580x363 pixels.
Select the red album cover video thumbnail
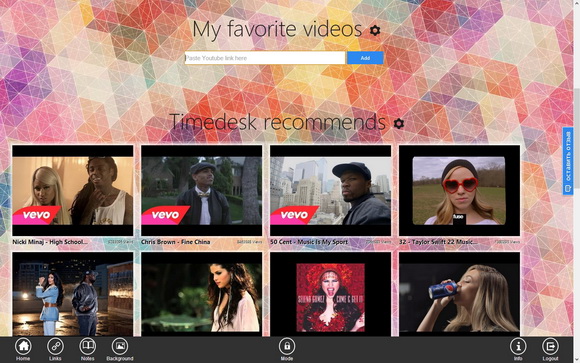click(x=330, y=295)
